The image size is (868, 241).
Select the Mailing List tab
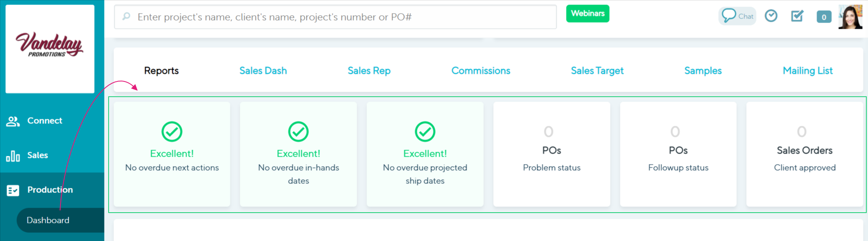tap(808, 71)
